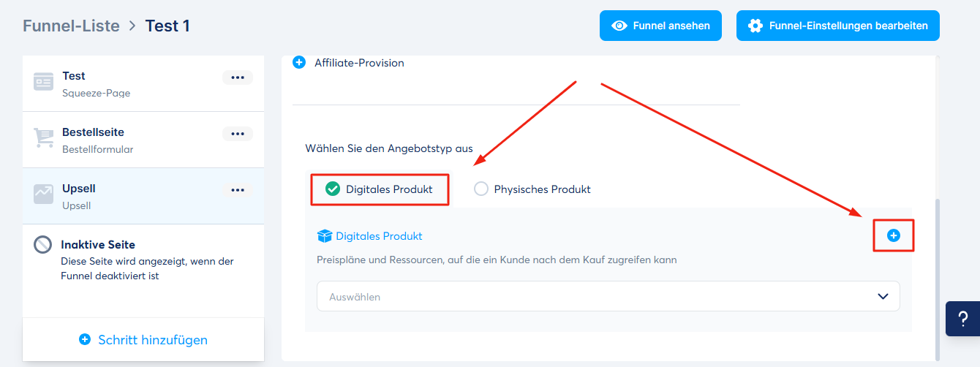This screenshot has height=367, width=980.
Task: Open the three-dot menu for Test step
Action: 238,77
